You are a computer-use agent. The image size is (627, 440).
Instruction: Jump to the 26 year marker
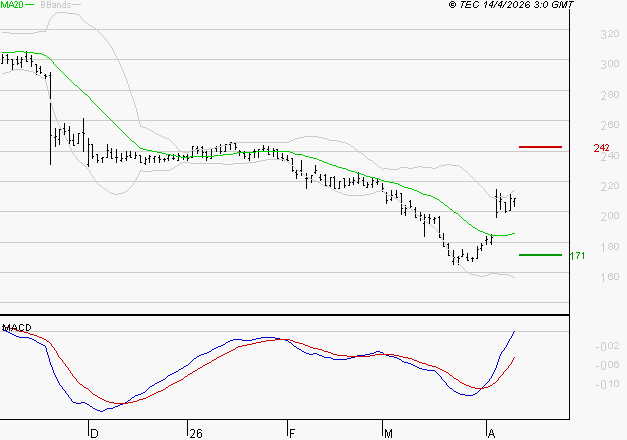[x=196, y=433]
